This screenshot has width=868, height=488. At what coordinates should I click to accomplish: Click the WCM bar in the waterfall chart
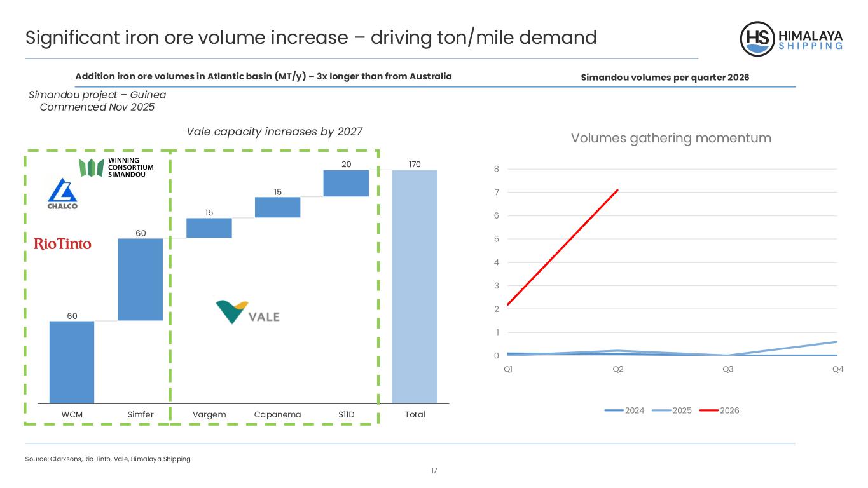point(72,362)
